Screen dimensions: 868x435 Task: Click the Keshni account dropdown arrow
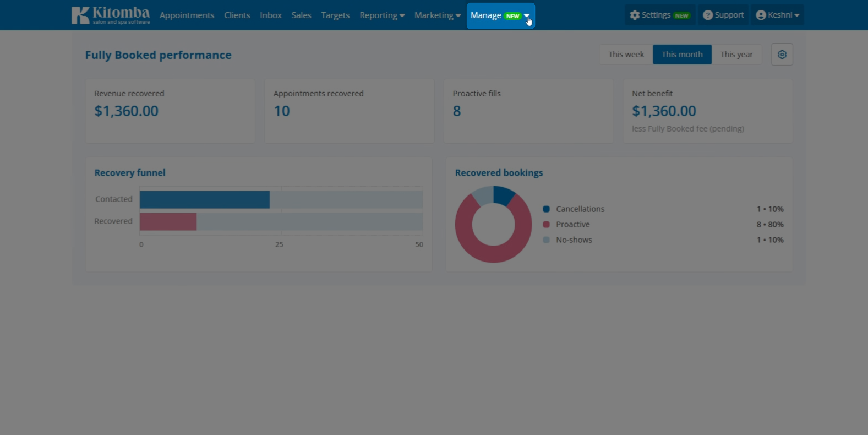pyautogui.click(x=796, y=15)
